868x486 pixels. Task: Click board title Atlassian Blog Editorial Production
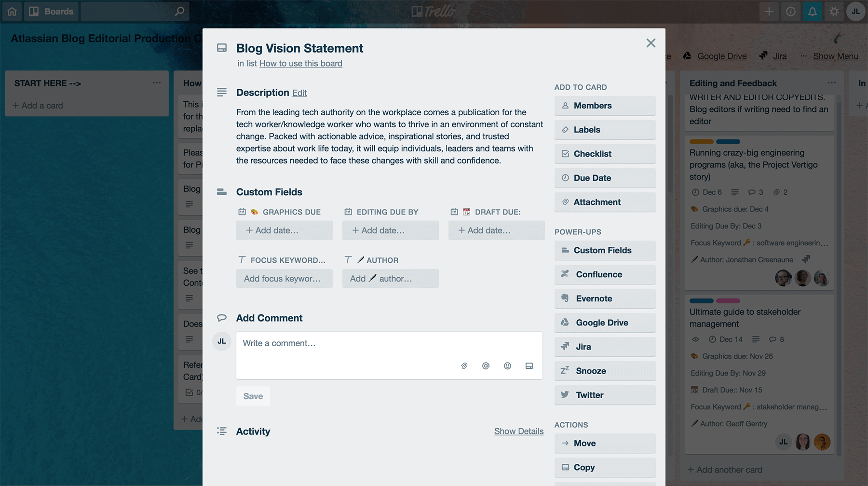[x=106, y=39]
